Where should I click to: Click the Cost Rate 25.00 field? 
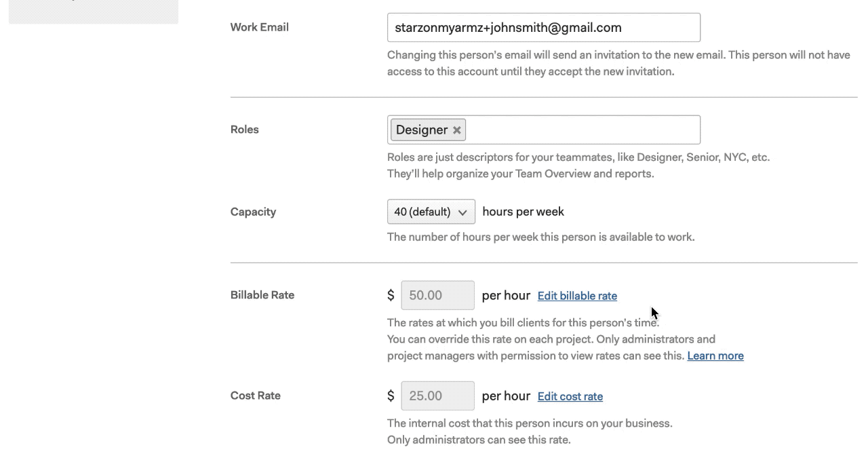(438, 396)
